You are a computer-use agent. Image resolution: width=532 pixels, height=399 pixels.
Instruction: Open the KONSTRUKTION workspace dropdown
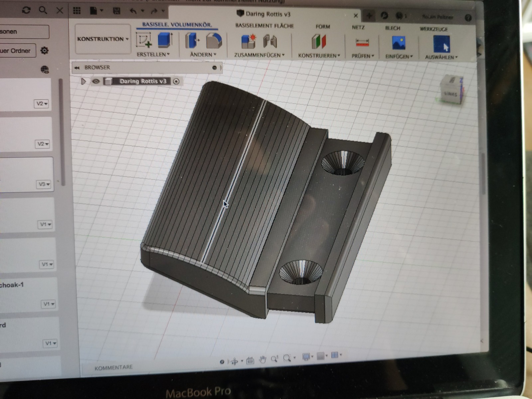(x=103, y=39)
